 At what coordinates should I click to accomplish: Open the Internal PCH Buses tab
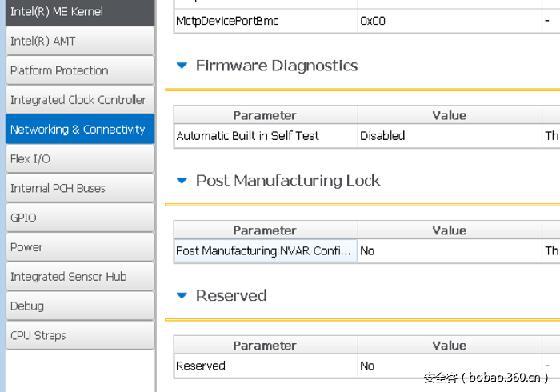click(x=78, y=189)
